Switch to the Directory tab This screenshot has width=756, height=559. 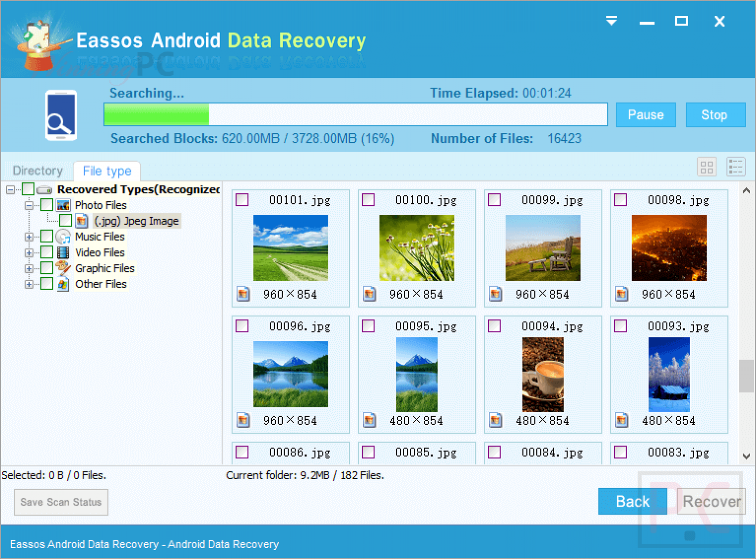click(x=38, y=171)
